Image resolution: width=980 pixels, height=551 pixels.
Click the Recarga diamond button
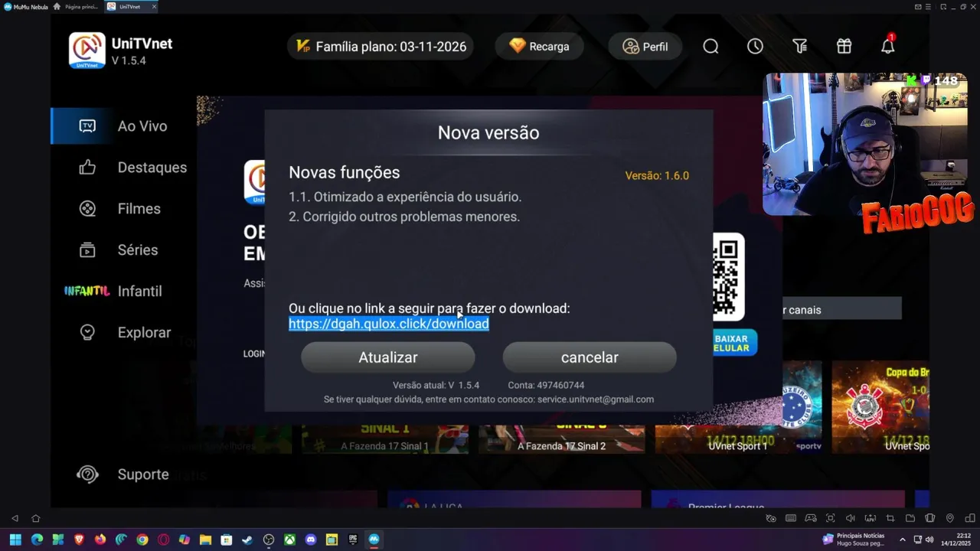coord(539,47)
